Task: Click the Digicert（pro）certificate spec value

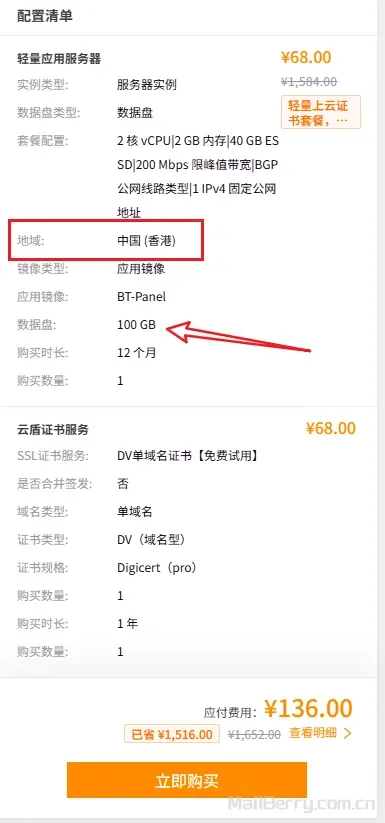Action: coord(157,568)
